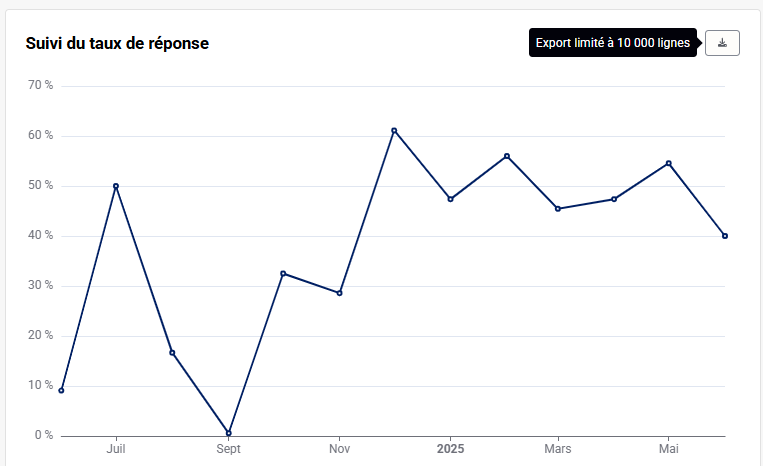This screenshot has width=763, height=466.
Task: Select the "Mai" x-axis label
Action: click(668, 448)
